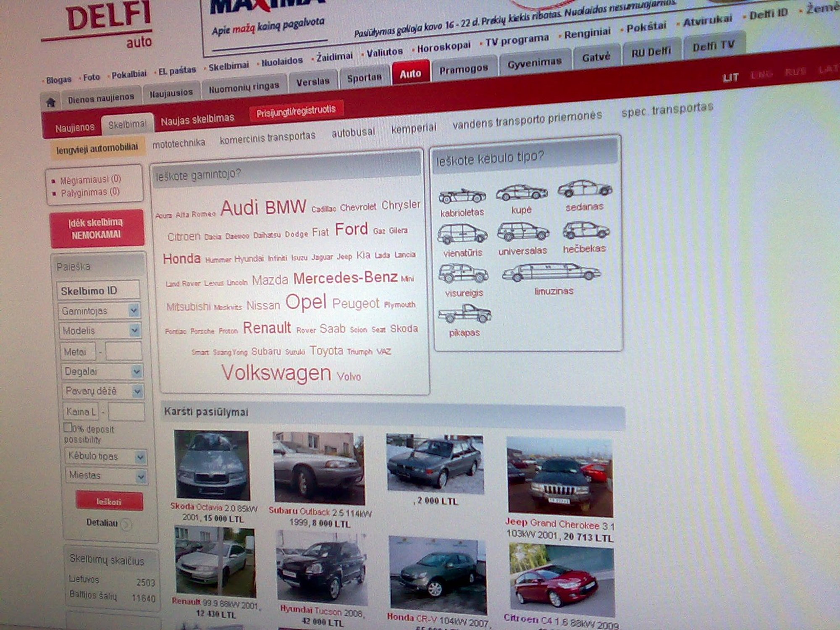Select the hečbekas car icon

(x=585, y=231)
